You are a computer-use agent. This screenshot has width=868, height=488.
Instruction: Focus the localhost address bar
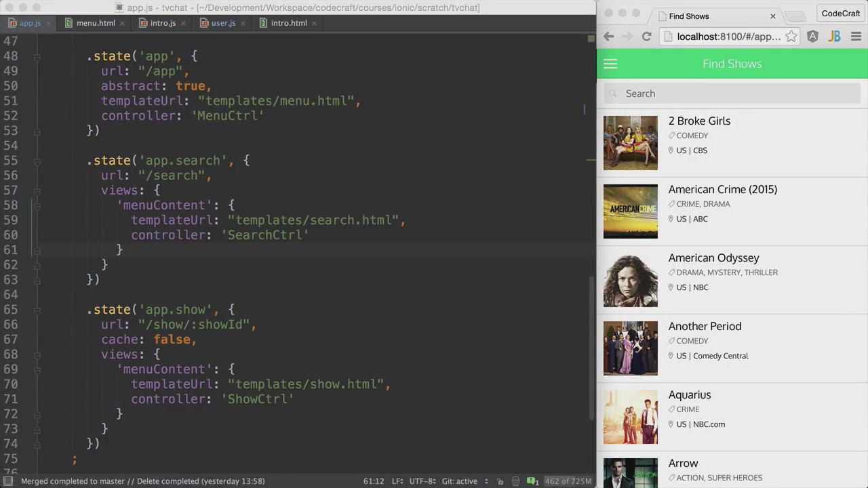click(x=729, y=37)
